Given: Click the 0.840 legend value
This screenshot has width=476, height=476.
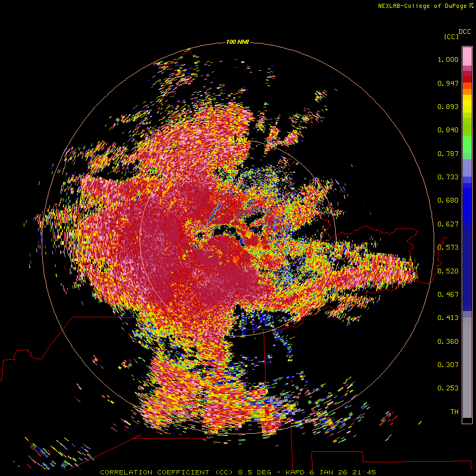Looking at the screenshot, I should (448, 130).
